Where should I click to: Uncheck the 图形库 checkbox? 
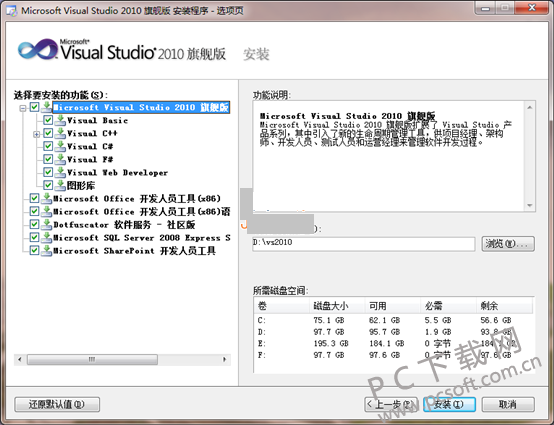point(48,185)
